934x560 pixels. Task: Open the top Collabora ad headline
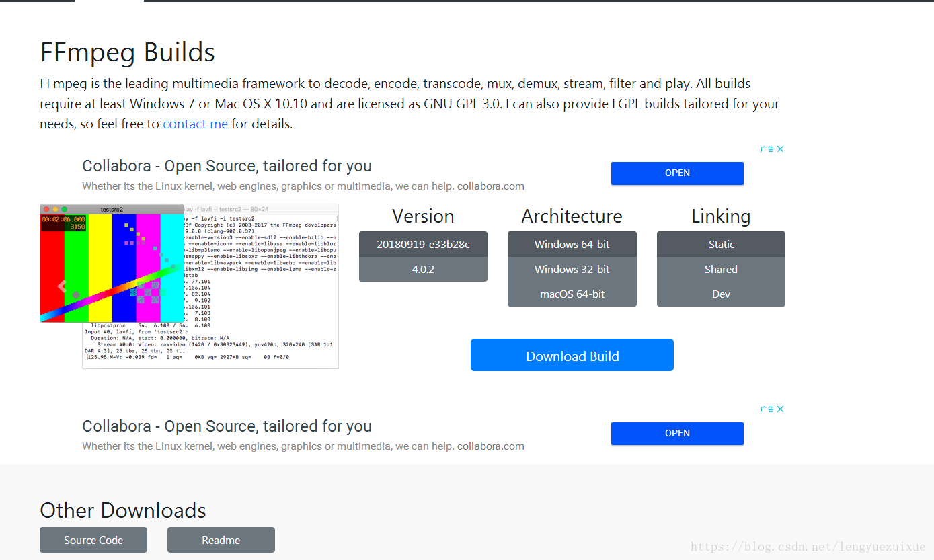(x=227, y=166)
